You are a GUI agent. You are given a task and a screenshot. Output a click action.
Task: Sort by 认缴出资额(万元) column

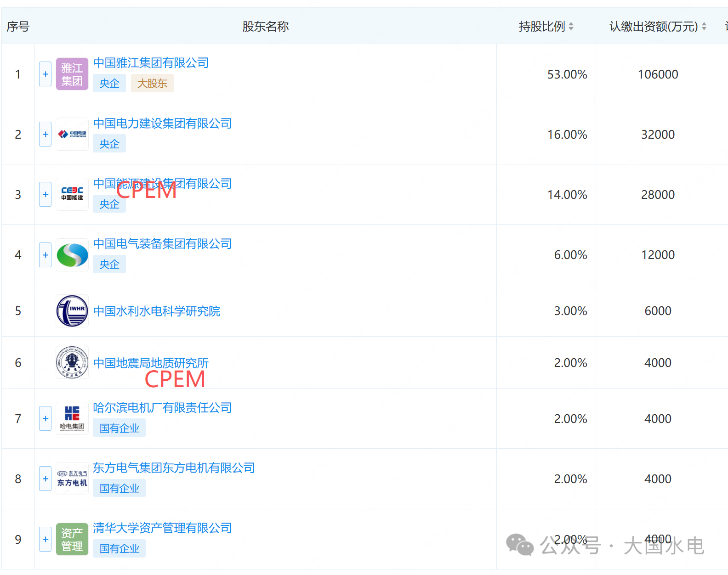pos(704,27)
